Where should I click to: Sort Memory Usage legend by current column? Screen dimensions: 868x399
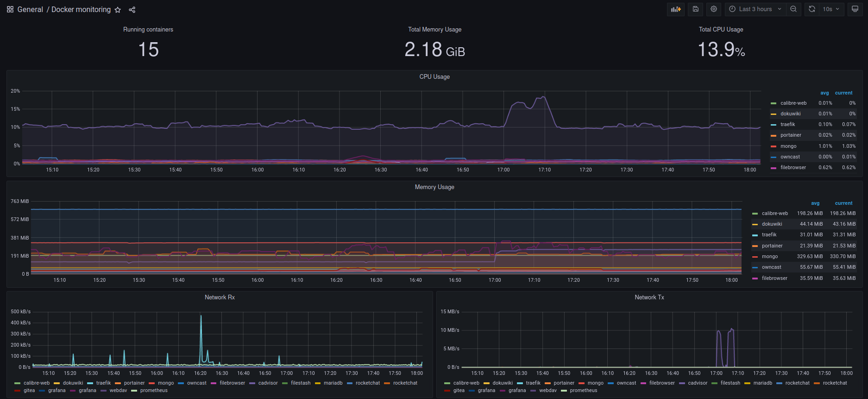tap(843, 203)
